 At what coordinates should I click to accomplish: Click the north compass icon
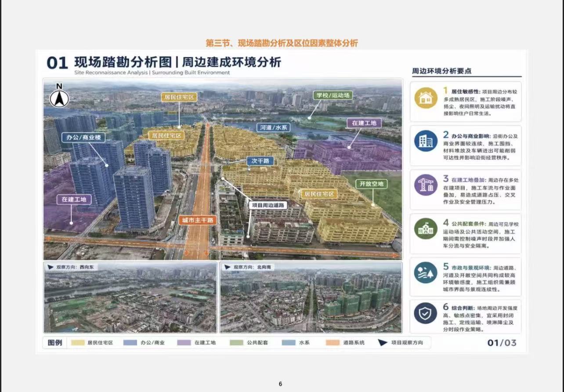[x=59, y=96]
